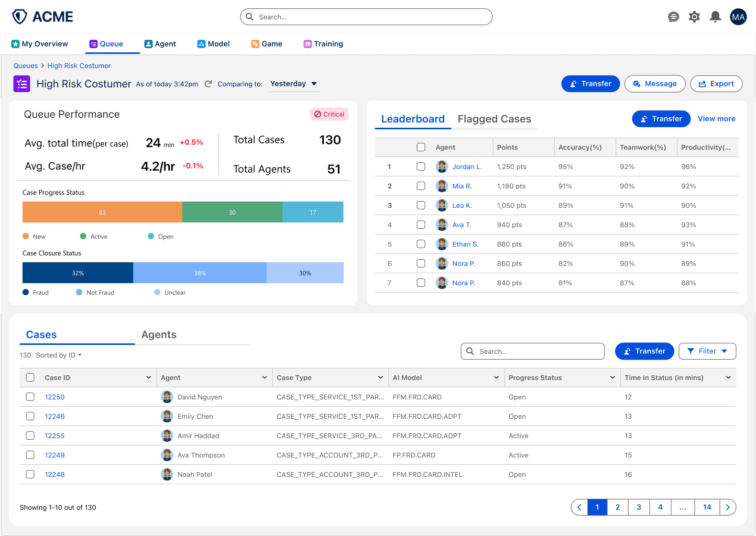Open the notifications bell
Viewport: 756px width, 536px height.
click(x=715, y=17)
